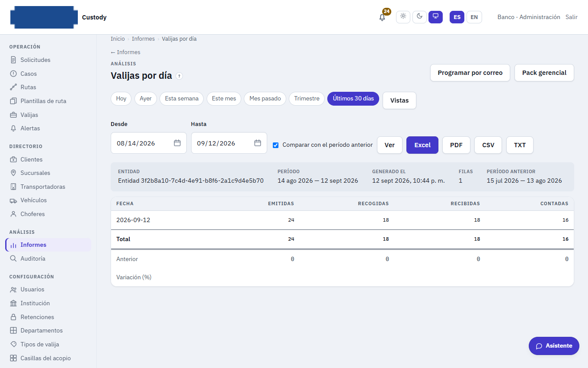The image size is (588, 368).
Task: Click the Usuarios people icon
Action: (x=13, y=289)
